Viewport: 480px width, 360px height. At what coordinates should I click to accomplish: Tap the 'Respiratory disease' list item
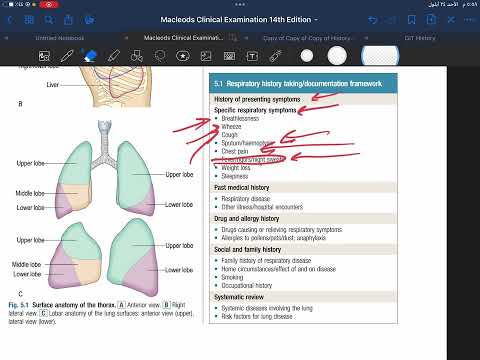246,199
